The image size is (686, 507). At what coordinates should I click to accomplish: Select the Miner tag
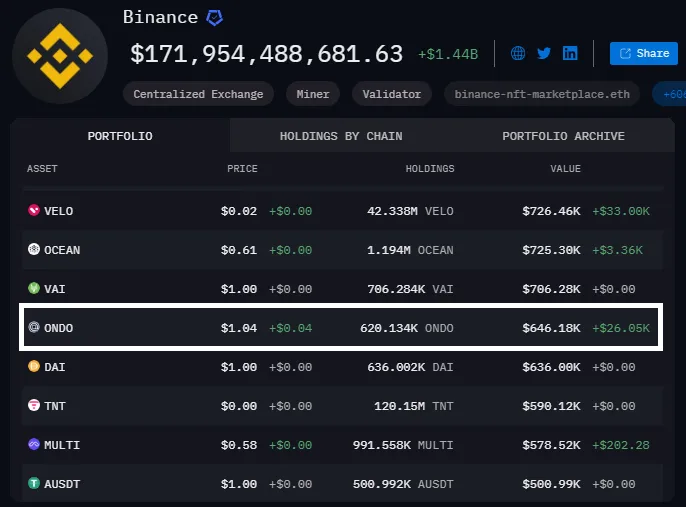(x=313, y=94)
